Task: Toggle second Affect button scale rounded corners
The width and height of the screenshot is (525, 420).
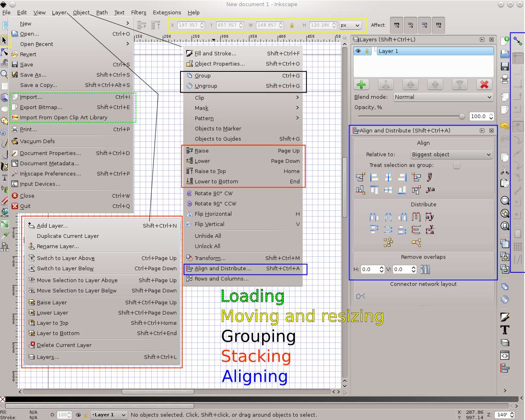Action: pos(411,25)
